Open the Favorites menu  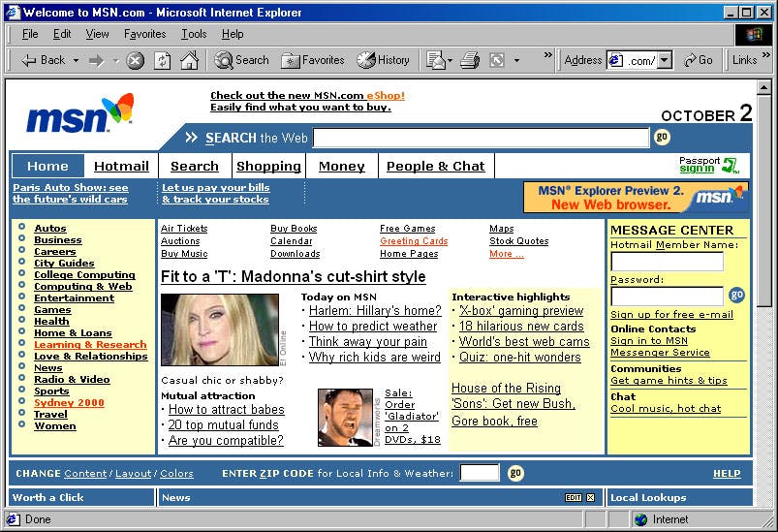(x=145, y=34)
